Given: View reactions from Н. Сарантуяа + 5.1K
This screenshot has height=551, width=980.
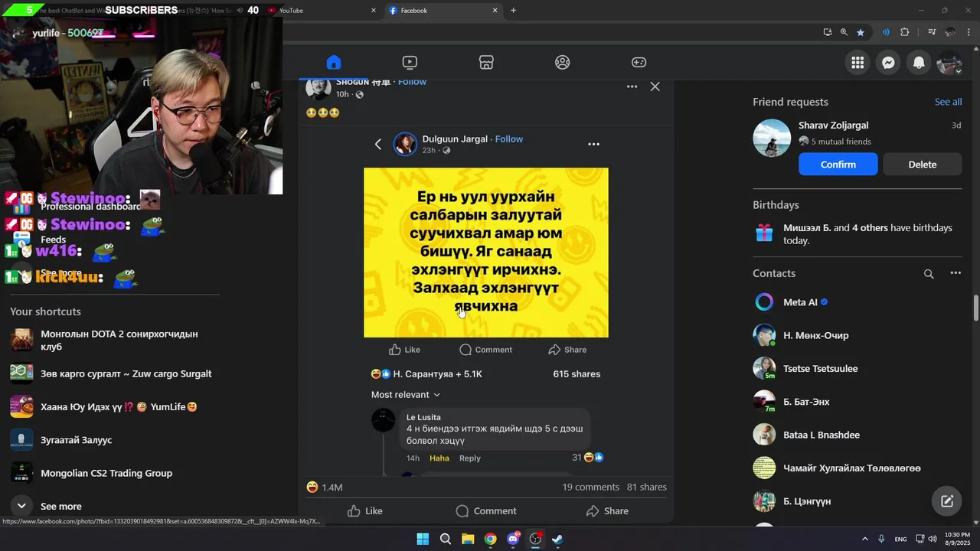Looking at the screenshot, I should click(426, 374).
